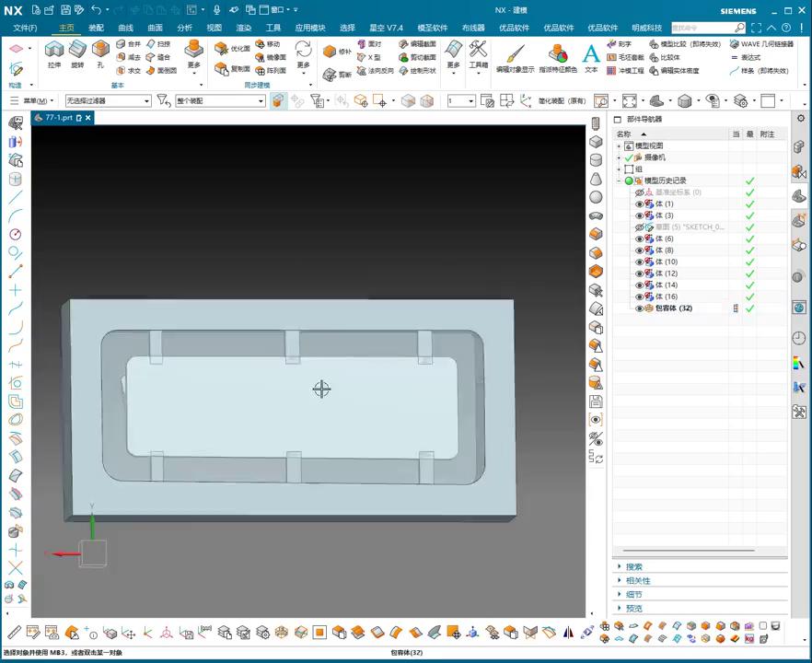
Task: Select 体 (10) in the part navigator
Action: click(x=666, y=262)
